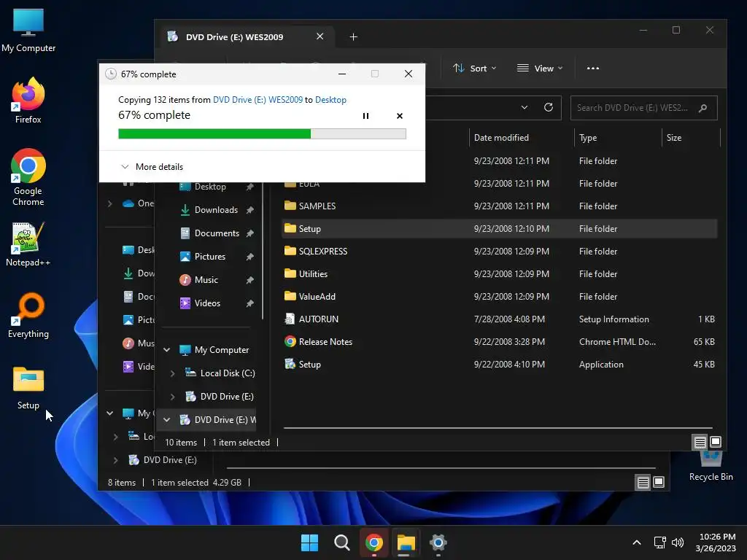Open the View menu
Screen dimensions: 747x560
(x=540, y=68)
